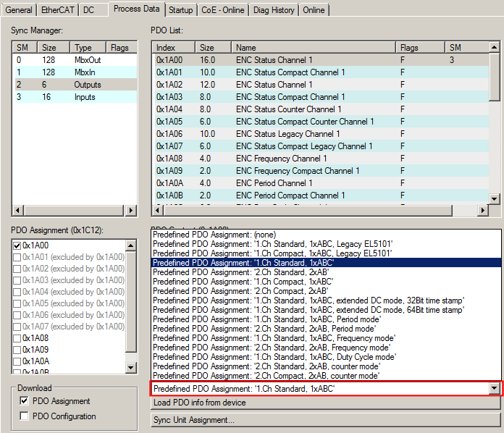Screen dimensions: 504x433
Task: Click Load PDO info from device
Action: (326, 403)
